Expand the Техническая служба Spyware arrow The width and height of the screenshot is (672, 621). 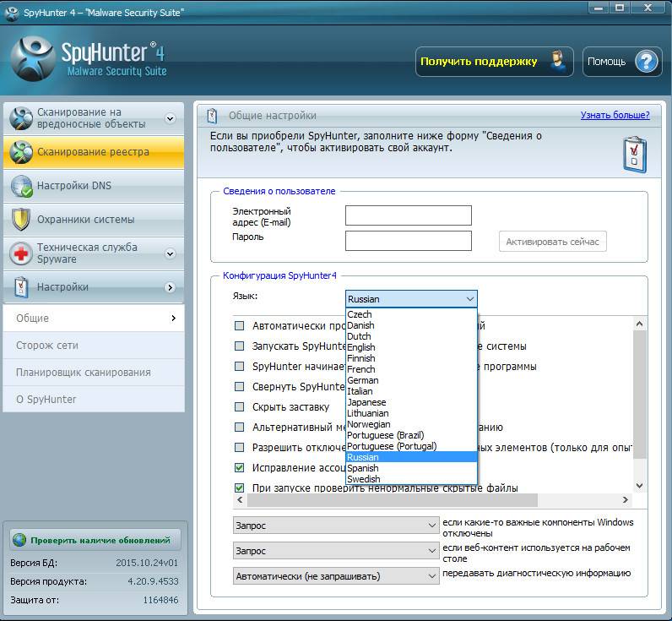pos(171,253)
